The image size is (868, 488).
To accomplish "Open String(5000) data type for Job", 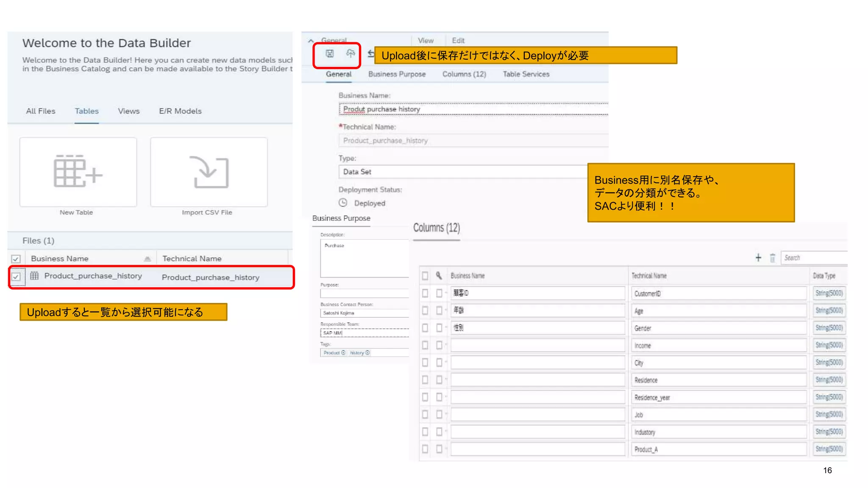I will coord(829,414).
